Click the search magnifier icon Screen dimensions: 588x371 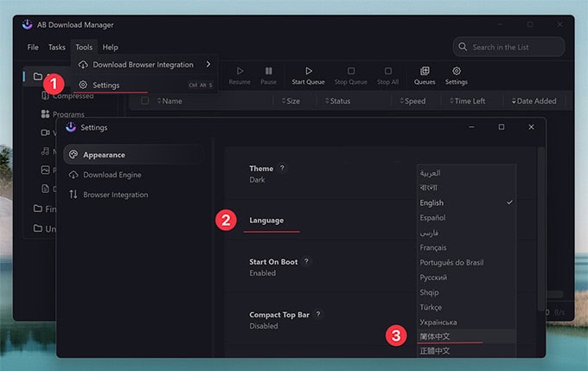click(463, 47)
